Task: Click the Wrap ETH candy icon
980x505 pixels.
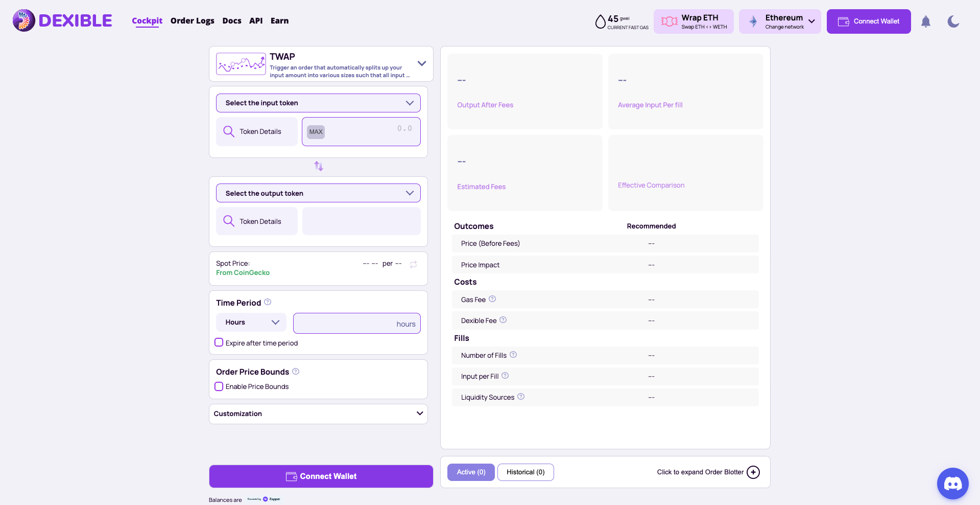Action: [669, 21]
